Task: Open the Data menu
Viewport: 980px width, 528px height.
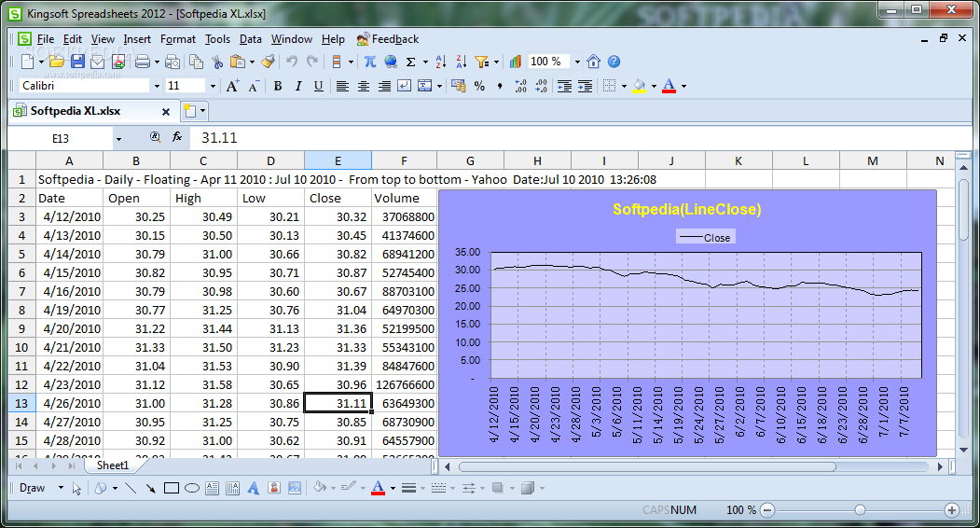Action: coord(251,39)
